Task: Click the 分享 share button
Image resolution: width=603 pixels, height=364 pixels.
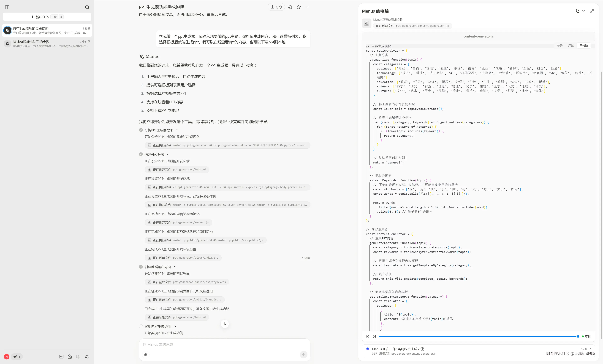Action: [x=276, y=7]
